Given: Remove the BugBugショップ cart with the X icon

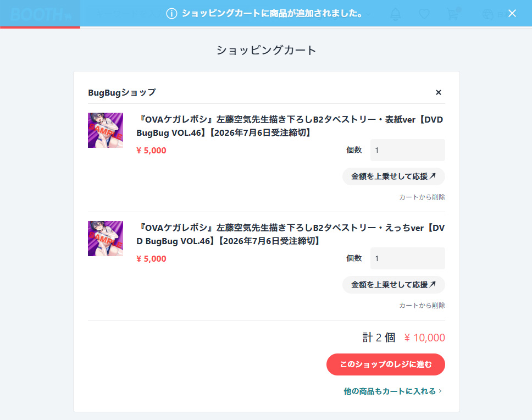Looking at the screenshot, I should [438, 92].
